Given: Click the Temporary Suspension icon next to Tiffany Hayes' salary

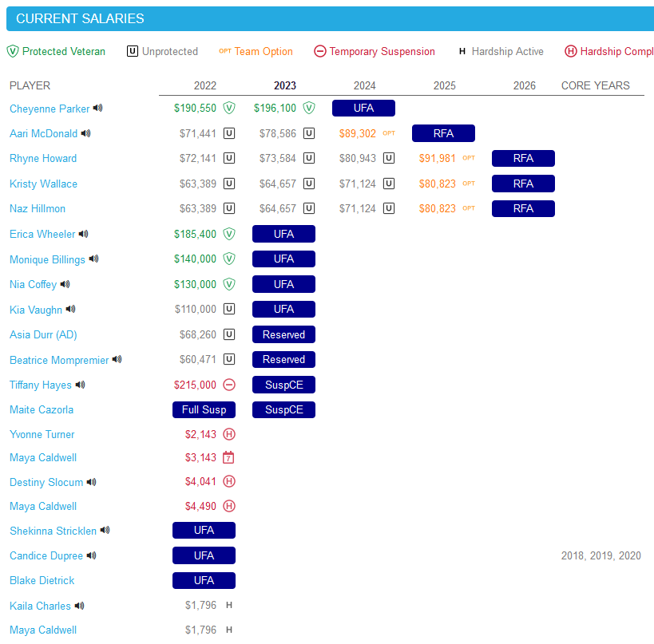Looking at the screenshot, I should 231,385.
